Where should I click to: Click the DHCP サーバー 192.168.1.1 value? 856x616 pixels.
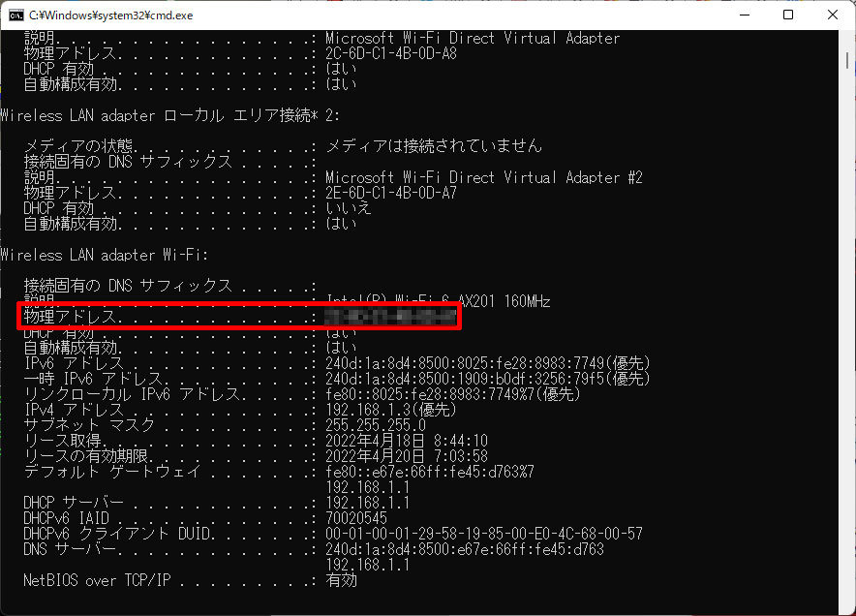pos(368,503)
